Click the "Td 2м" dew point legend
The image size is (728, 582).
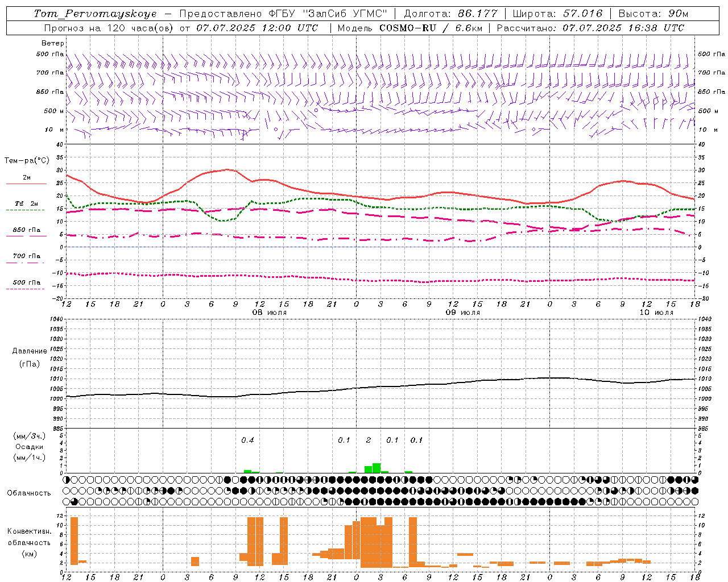click(27, 203)
